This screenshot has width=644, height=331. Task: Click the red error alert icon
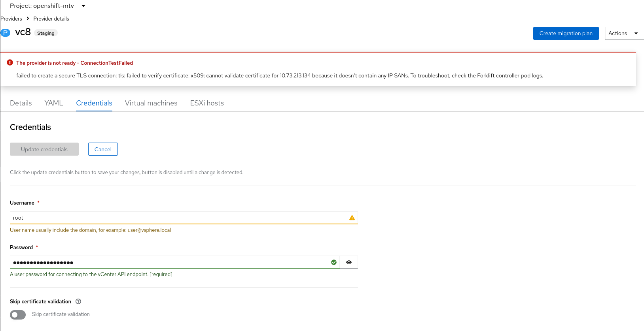click(10, 63)
